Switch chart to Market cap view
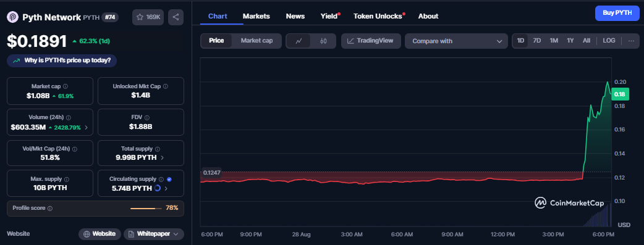 click(256, 41)
